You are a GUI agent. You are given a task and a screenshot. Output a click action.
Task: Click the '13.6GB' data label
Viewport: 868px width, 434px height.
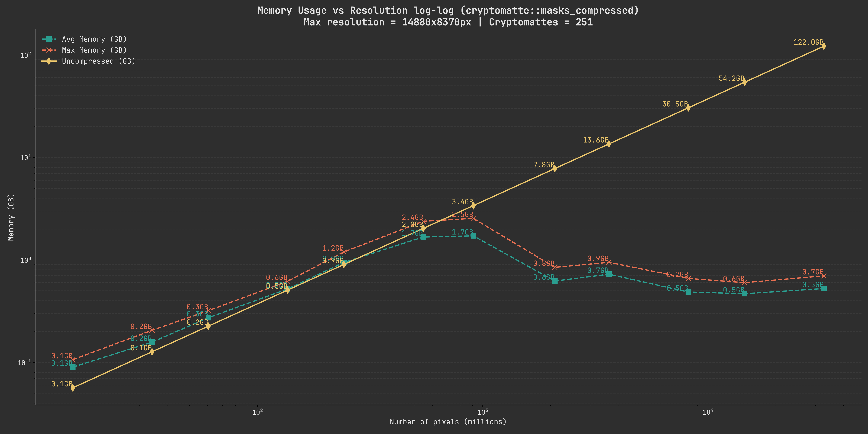point(596,140)
